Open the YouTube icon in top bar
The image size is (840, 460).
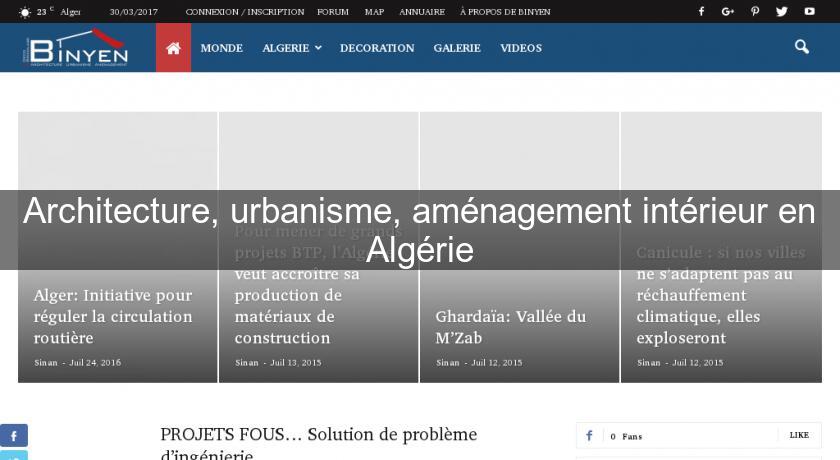[x=809, y=11]
